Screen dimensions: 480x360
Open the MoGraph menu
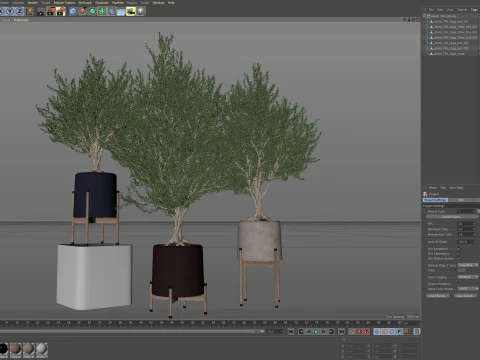pos(85,3)
